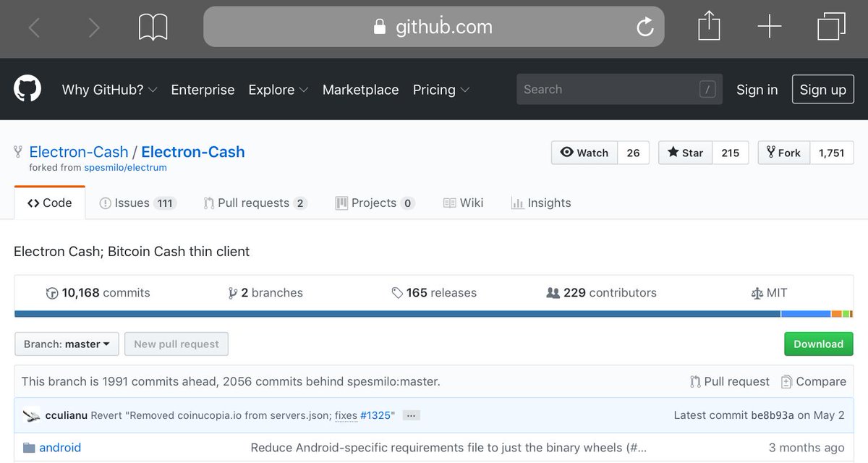Tap Safari back arrow
Screen dimensions: 868x463
34,27
